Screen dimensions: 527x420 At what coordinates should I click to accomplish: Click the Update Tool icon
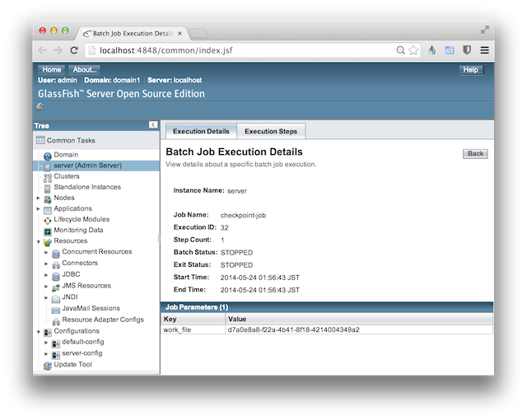(x=48, y=365)
